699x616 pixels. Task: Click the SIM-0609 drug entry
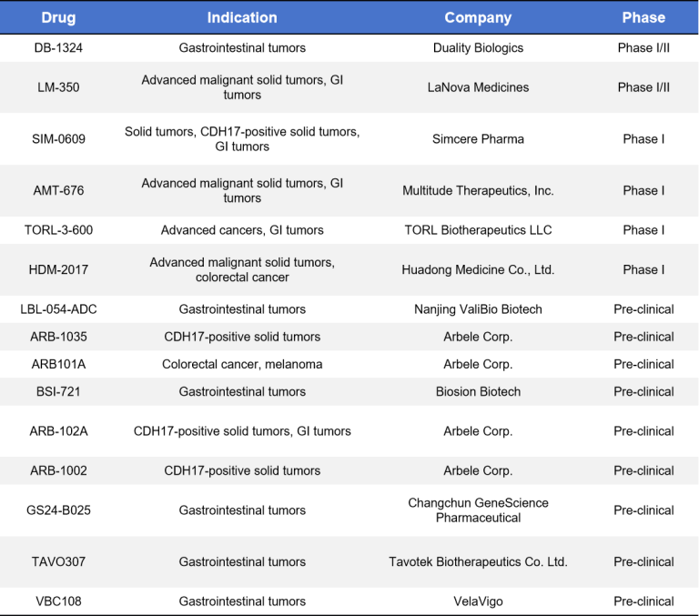(58, 138)
